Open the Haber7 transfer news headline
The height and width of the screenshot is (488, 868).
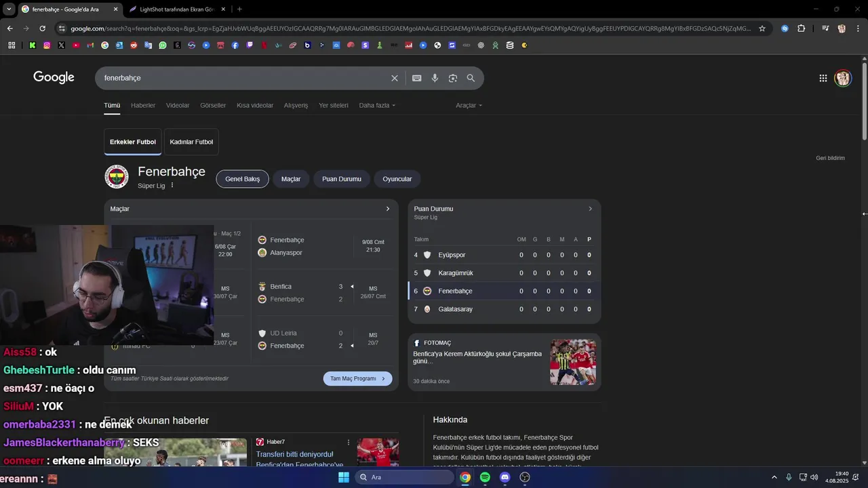coord(300,460)
